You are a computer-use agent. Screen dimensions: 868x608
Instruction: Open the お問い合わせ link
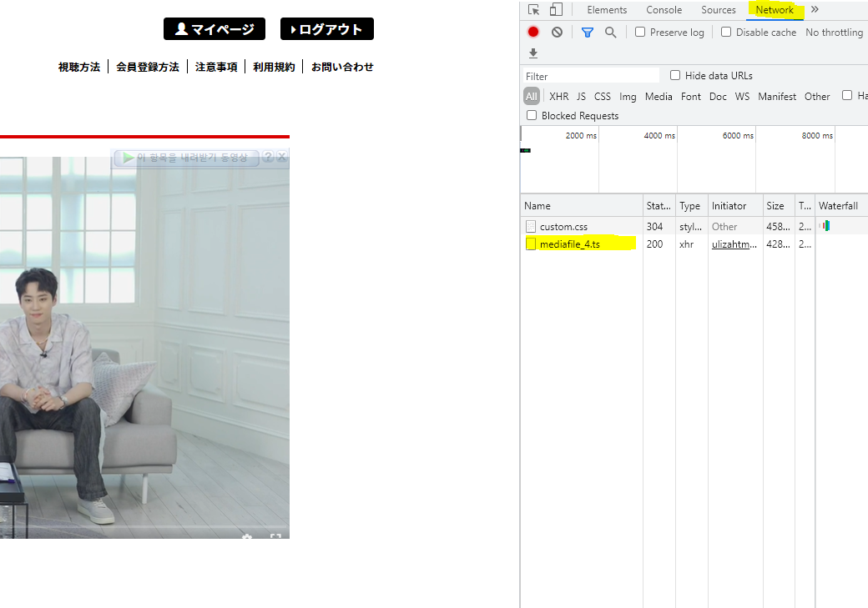click(x=342, y=67)
